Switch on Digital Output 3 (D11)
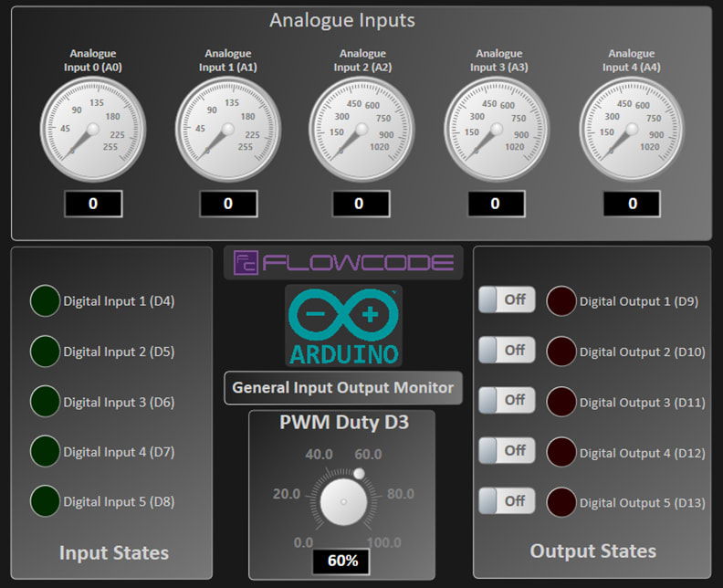The image size is (723, 588). click(507, 400)
